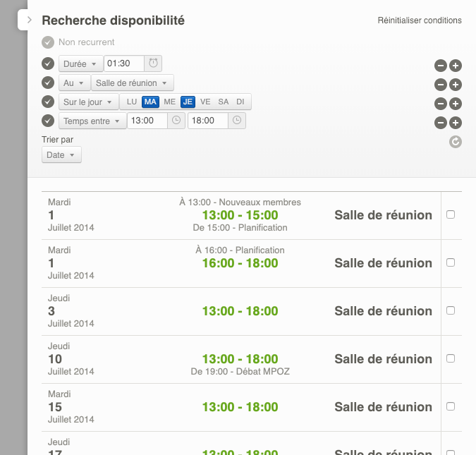Image resolution: width=476 pixels, height=455 pixels.
Task: Toggle the Non recurrent checkmark
Action: click(x=48, y=42)
